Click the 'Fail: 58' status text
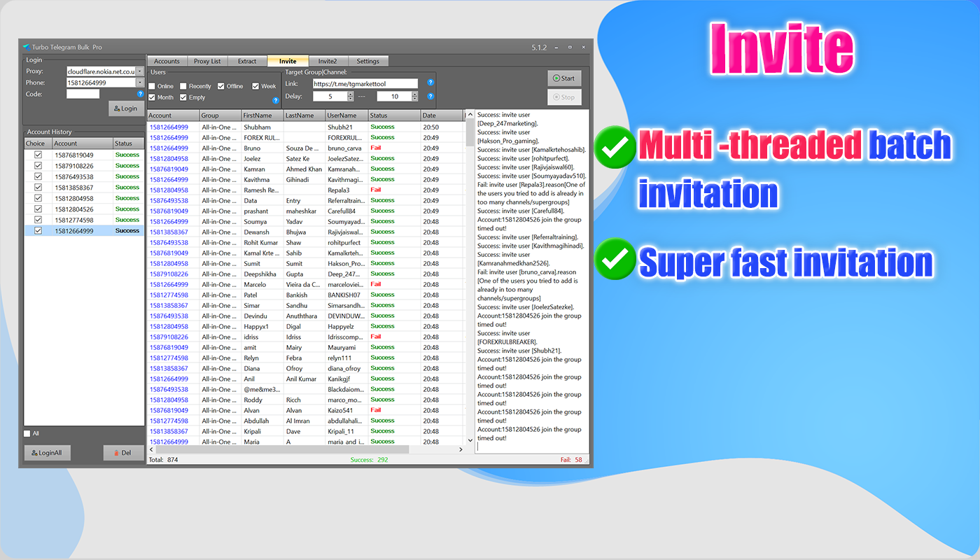 pyautogui.click(x=571, y=460)
